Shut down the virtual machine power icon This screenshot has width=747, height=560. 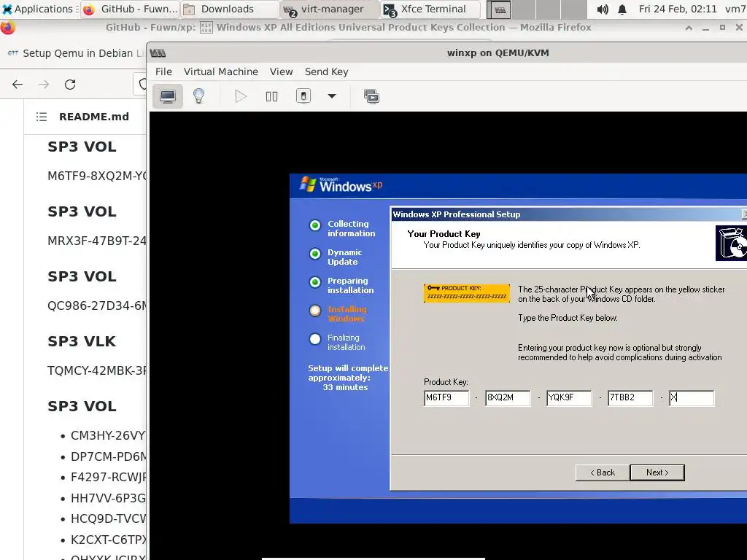pyautogui.click(x=303, y=96)
